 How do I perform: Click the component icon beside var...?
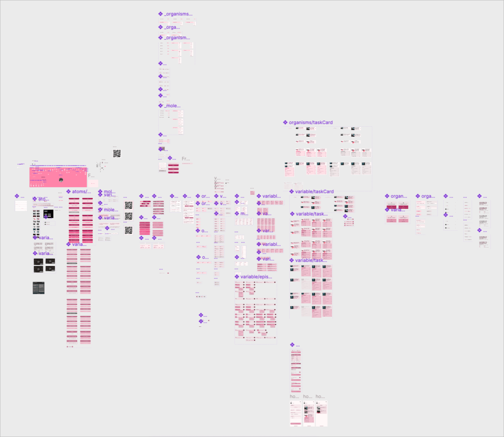click(259, 231)
